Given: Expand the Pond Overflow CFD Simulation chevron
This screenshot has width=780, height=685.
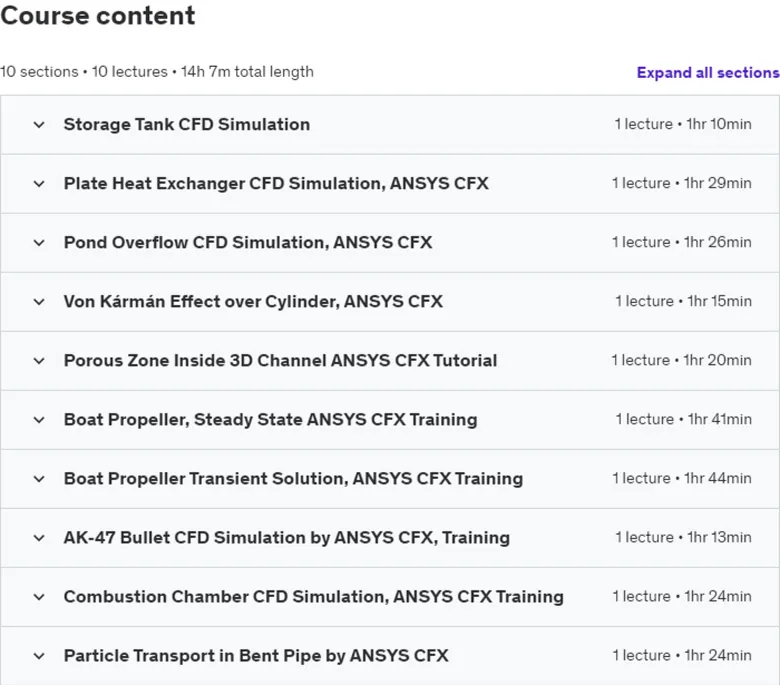Looking at the screenshot, I should click(39, 243).
